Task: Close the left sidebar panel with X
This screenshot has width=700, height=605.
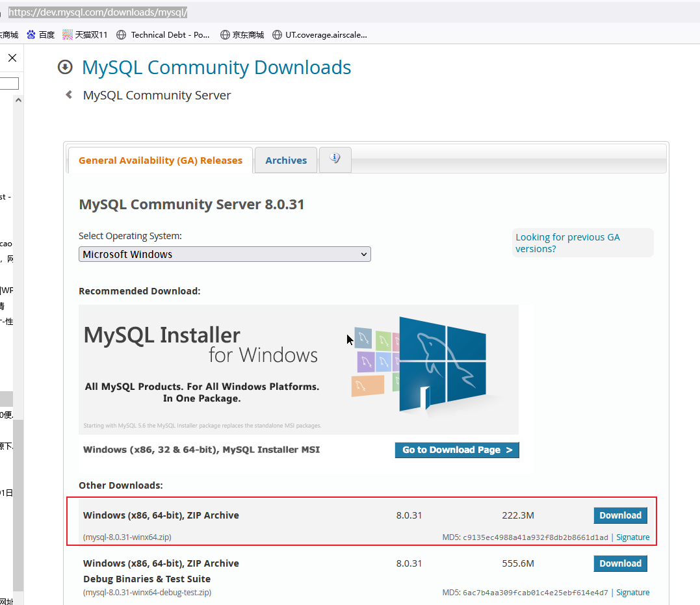Action: [12, 58]
